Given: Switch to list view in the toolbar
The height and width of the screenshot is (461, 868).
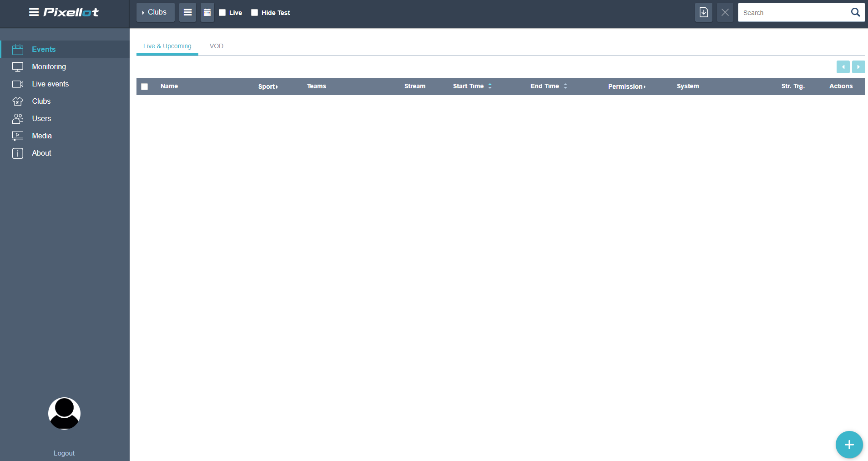Looking at the screenshot, I should tap(187, 12).
